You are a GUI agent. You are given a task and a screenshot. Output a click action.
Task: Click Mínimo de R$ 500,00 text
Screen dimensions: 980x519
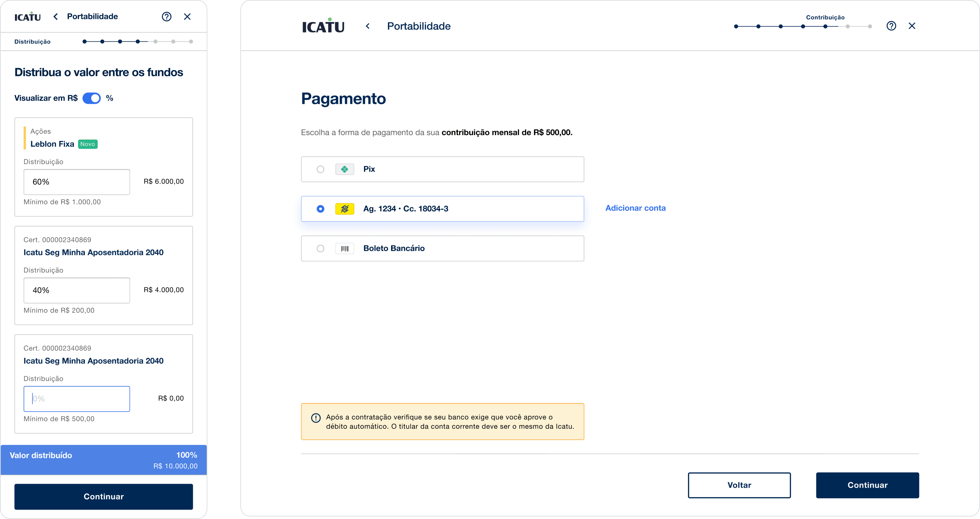point(59,419)
